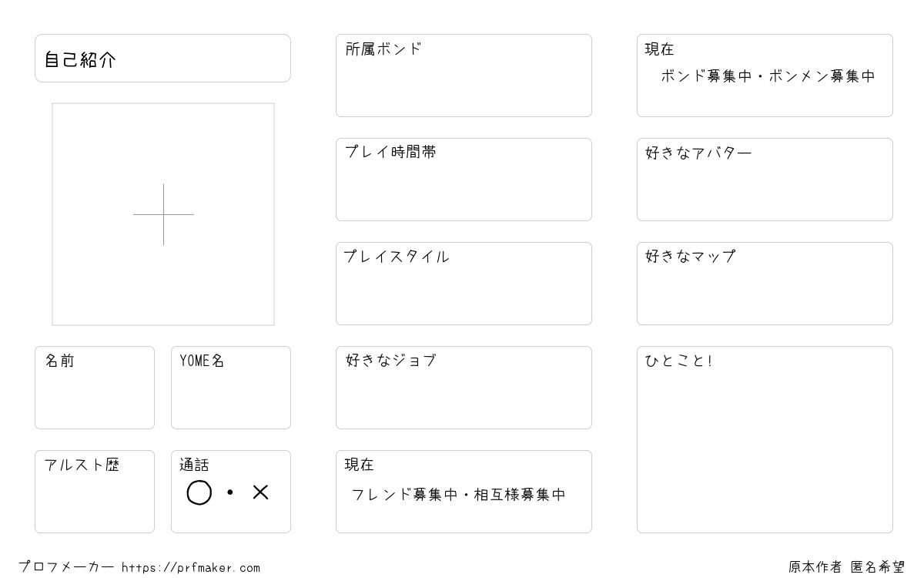The height and width of the screenshot is (578, 924).
Task: Select ボンド募集中 option text
Action: [x=706, y=76]
